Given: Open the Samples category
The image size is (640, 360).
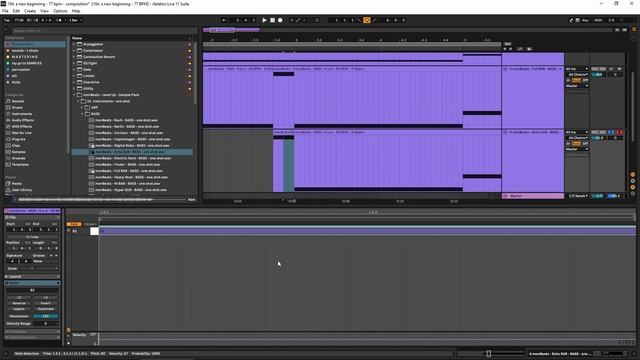Looking at the screenshot, I should point(18,152).
